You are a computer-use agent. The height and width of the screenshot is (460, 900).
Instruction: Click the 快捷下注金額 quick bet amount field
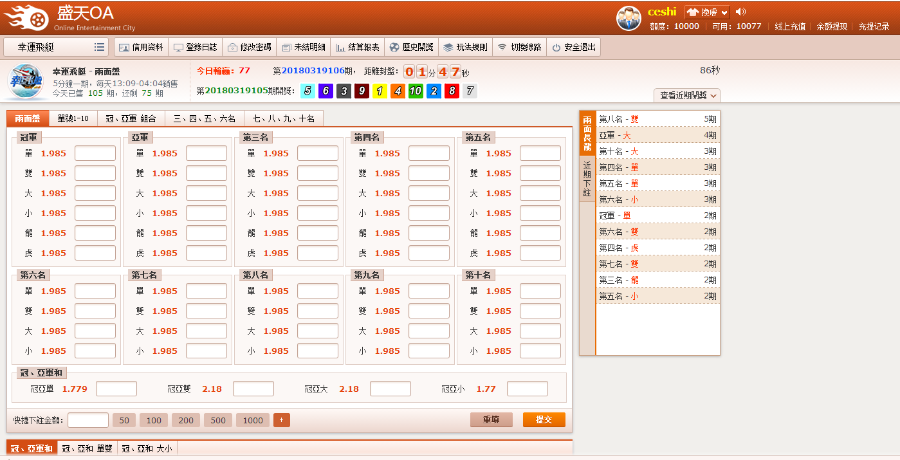[87, 420]
